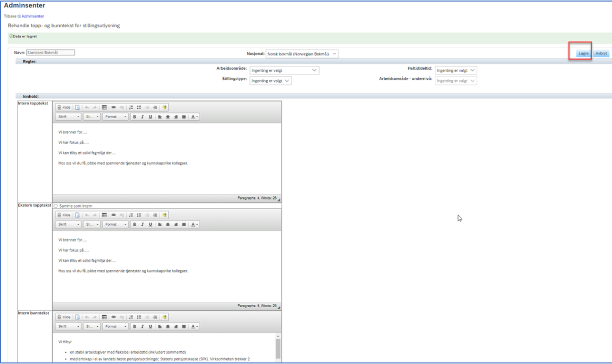
Task: Open the Arbeidsområde - undernivå dropdown
Action: pyautogui.click(x=456, y=81)
